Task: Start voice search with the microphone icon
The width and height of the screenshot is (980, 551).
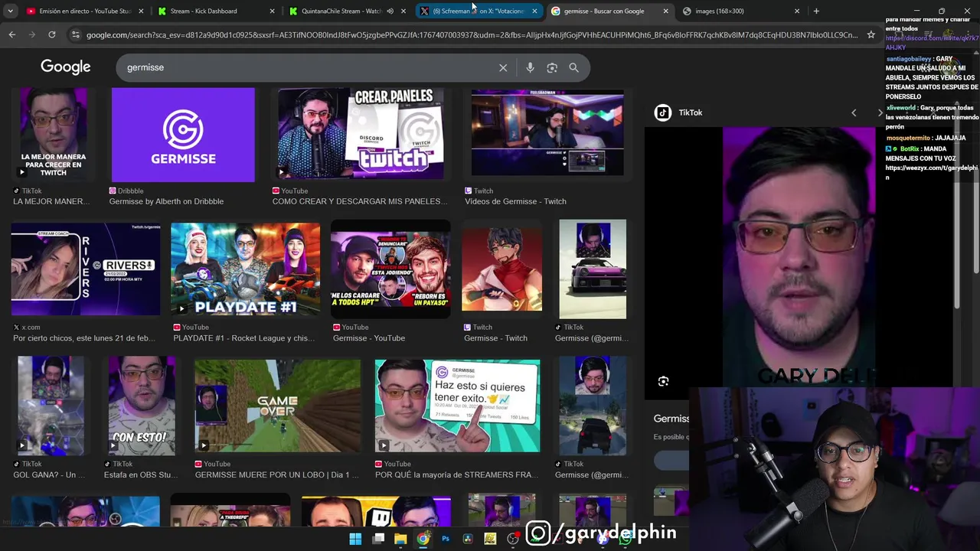Action: tap(530, 67)
